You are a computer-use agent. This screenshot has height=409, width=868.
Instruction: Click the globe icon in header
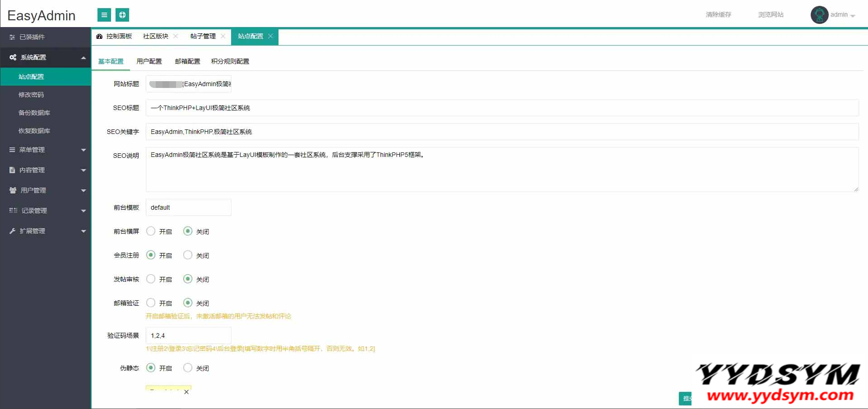tap(122, 15)
